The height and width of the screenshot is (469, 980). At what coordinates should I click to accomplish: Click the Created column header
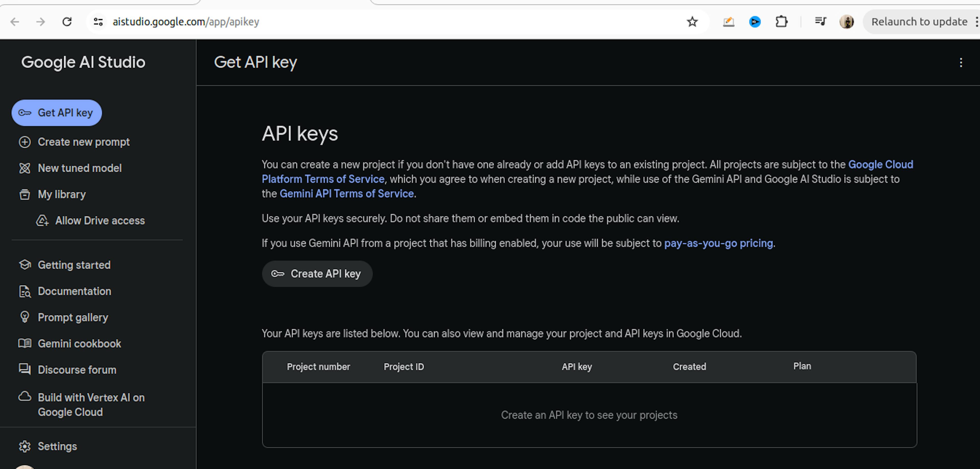pyautogui.click(x=689, y=367)
